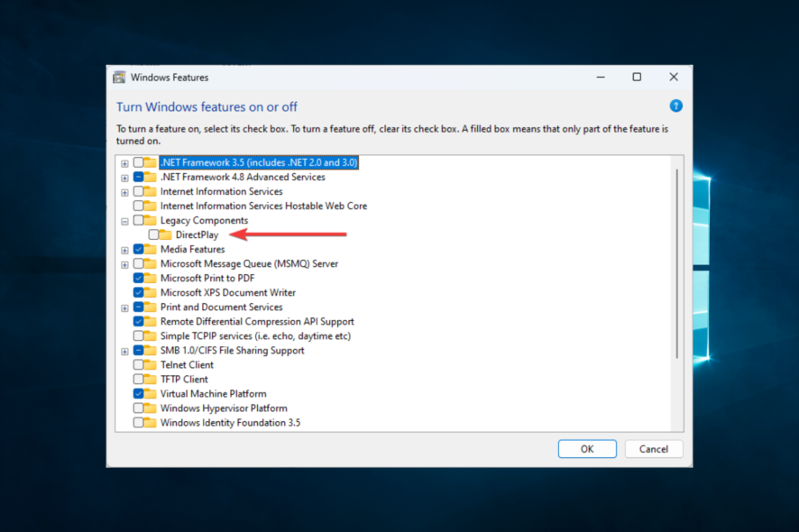Expand Print and Document Services node
Viewport: 799px width, 532px height.
[124, 307]
